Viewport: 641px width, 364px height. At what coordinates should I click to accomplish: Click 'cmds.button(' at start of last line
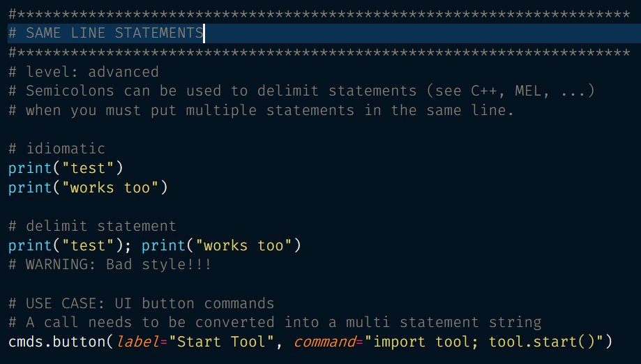click(61, 342)
